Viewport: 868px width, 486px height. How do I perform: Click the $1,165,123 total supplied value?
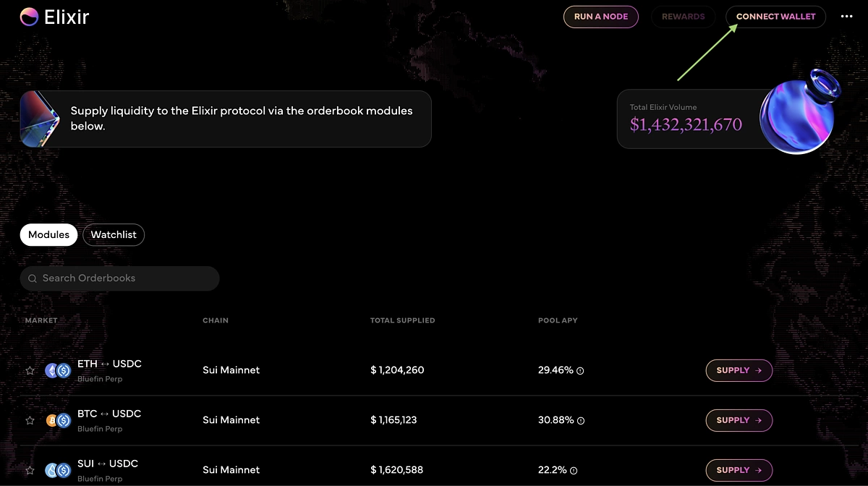coord(393,420)
